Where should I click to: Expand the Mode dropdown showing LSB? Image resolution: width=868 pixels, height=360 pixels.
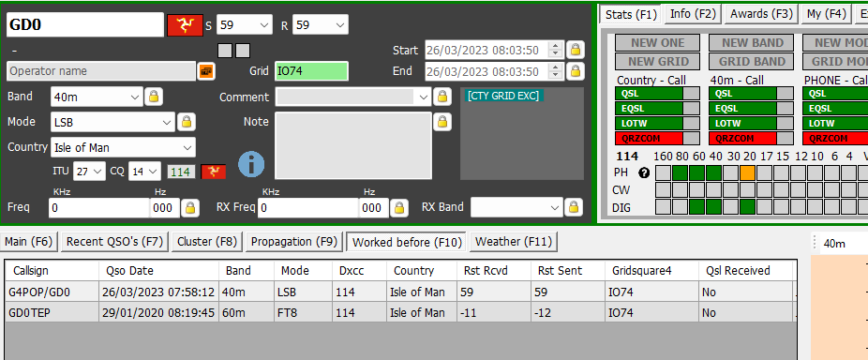pos(168,122)
